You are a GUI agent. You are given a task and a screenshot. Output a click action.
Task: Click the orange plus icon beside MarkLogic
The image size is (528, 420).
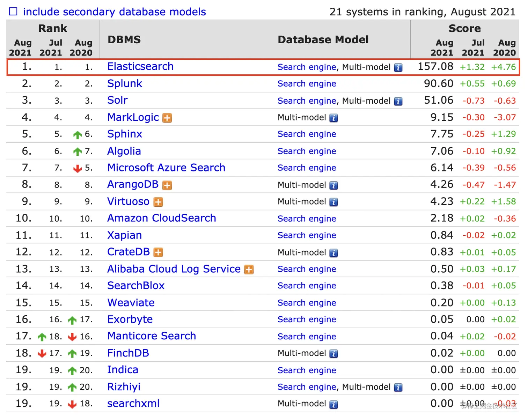click(x=167, y=118)
